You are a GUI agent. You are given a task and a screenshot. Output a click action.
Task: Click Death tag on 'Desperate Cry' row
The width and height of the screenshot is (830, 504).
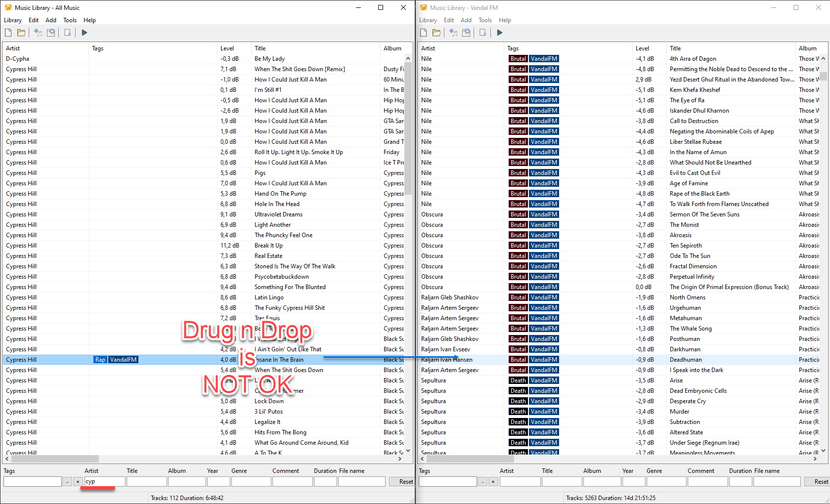518,401
